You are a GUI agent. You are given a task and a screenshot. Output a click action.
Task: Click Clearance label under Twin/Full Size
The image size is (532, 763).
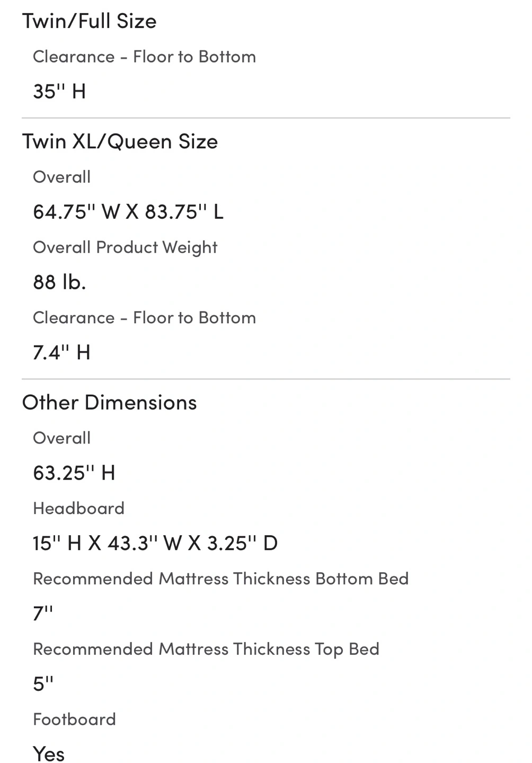(144, 57)
